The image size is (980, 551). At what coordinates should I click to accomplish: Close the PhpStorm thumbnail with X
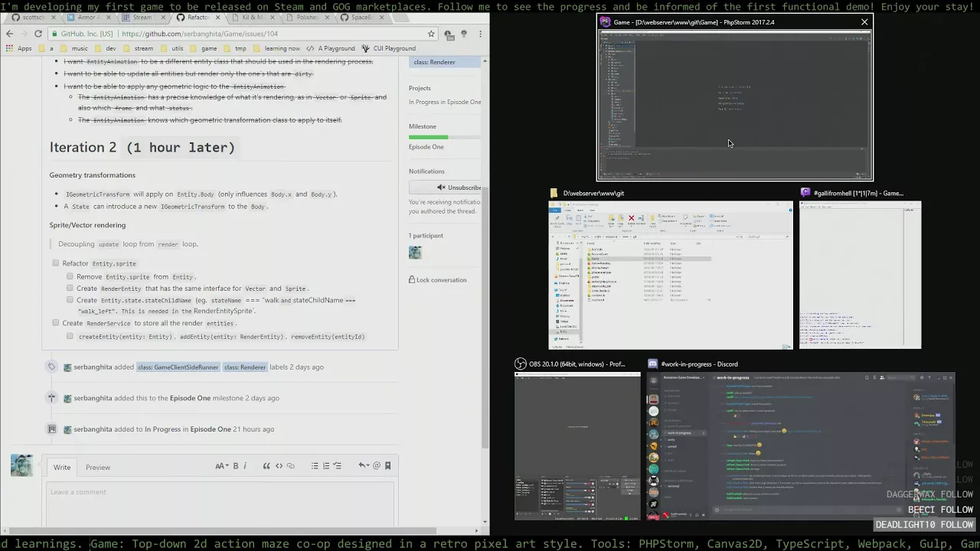[x=864, y=22]
